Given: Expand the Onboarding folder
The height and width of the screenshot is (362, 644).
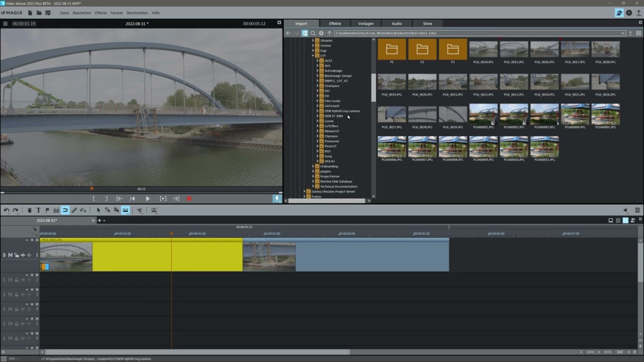Looking at the screenshot, I should point(313,166).
